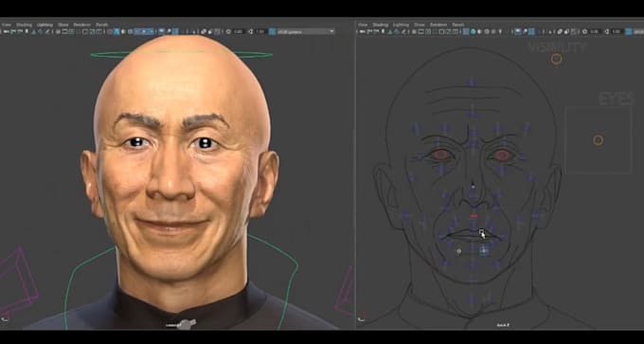Select Smooth Shade All in face rig panel
The image size is (644, 344).
pos(473,31)
